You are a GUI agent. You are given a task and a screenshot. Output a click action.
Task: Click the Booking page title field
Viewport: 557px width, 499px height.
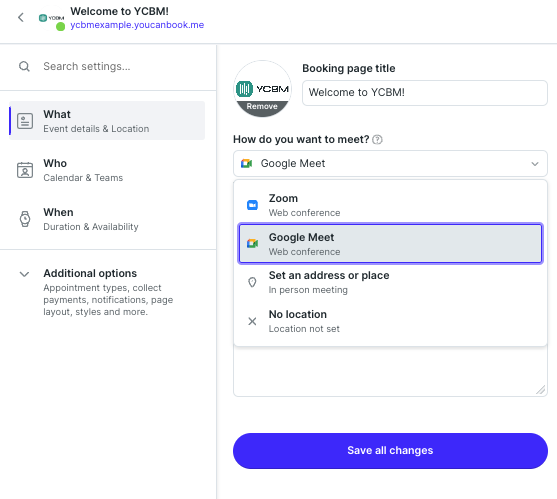click(x=424, y=93)
